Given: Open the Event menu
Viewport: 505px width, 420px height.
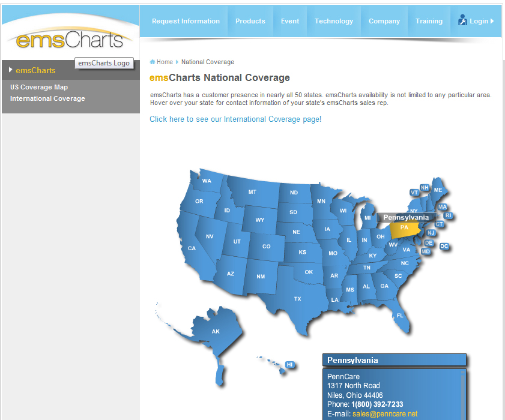Looking at the screenshot, I should pos(290,21).
